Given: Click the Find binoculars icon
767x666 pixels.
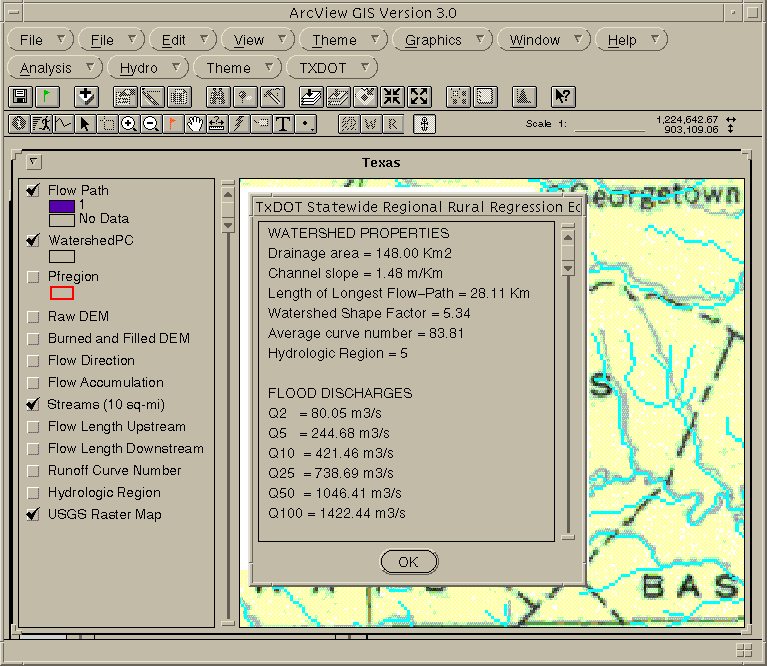Looking at the screenshot, I should pyautogui.click(x=217, y=97).
